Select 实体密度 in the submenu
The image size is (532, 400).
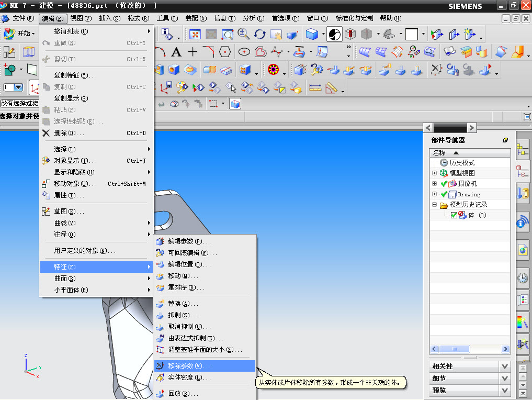(205, 377)
